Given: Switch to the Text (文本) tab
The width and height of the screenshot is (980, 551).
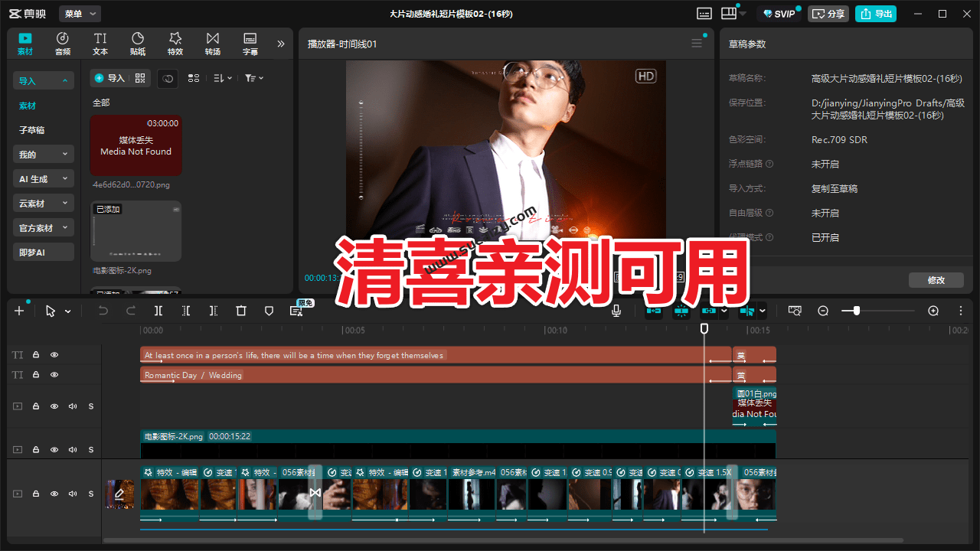Looking at the screenshot, I should pyautogui.click(x=100, y=43).
